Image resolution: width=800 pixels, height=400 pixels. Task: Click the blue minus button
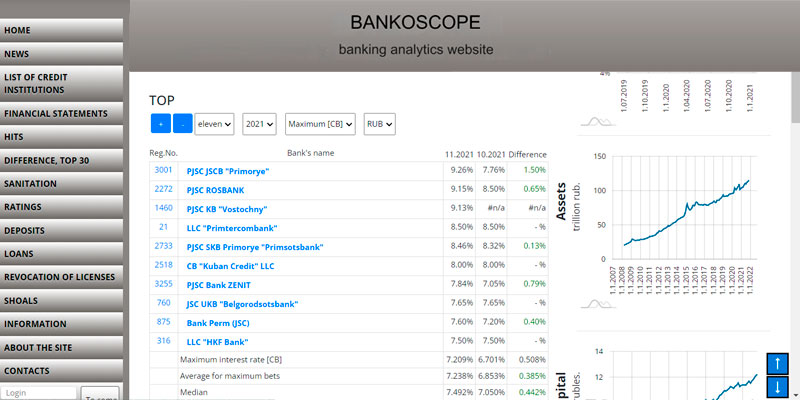pyautogui.click(x=182, y=124)
